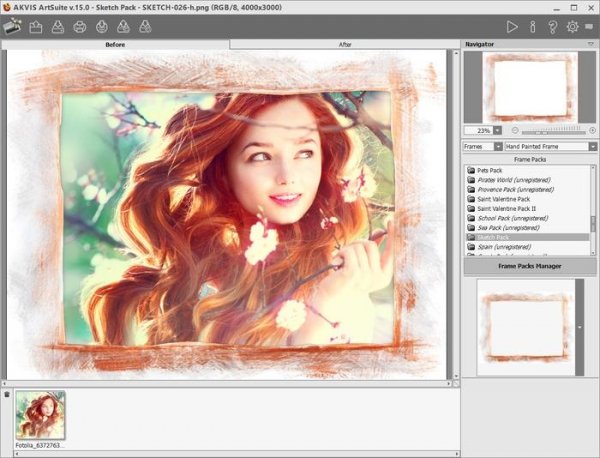Click the Sea Pack folder icon
Screen dimensions: 600x458
(x=471, y=228)
